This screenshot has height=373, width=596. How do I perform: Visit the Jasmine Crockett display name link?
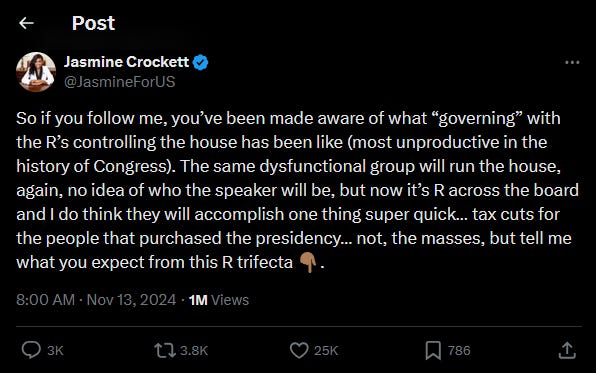[x=126, y=62]
